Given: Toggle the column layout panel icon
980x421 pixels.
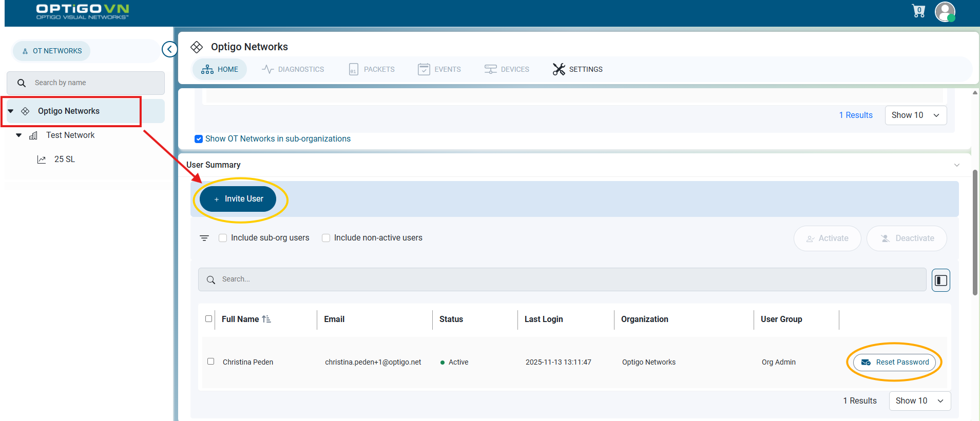Looking at the screenshot, I should click(x=941, y=280).
